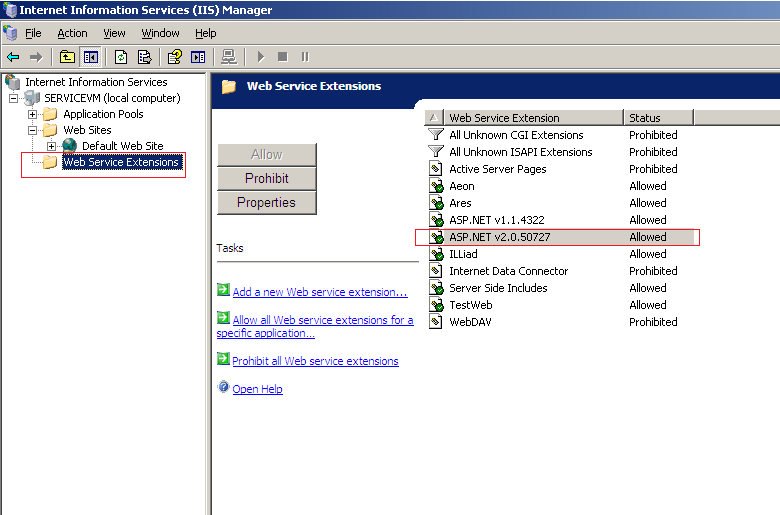Click the TestWeb extension icon

[x=436, y=305]
